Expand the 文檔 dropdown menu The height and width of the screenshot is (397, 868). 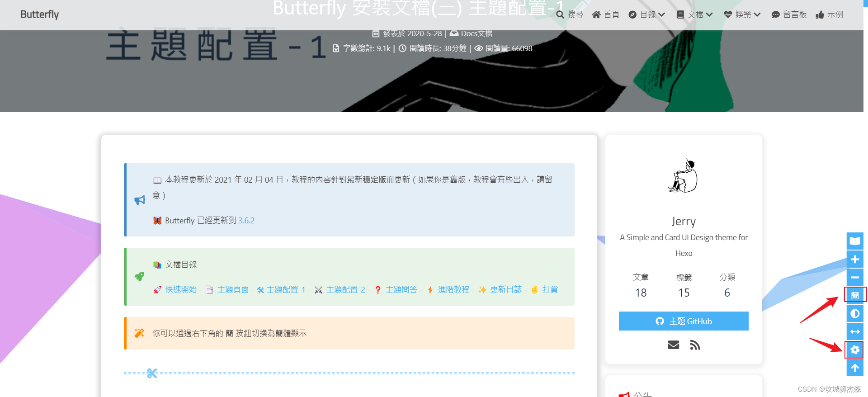point(695,14)
